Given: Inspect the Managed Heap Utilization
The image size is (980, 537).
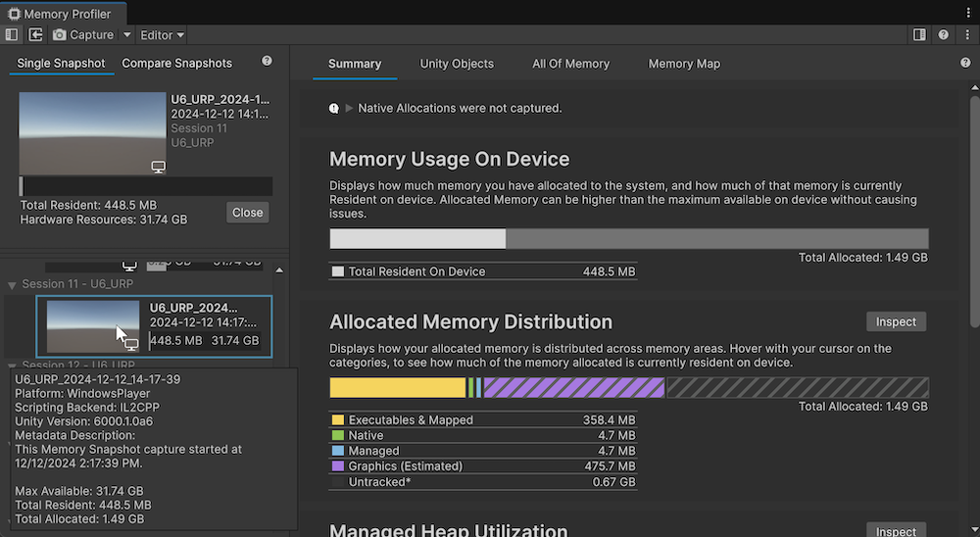Looking at the screenshot, I should pos(896,531).
